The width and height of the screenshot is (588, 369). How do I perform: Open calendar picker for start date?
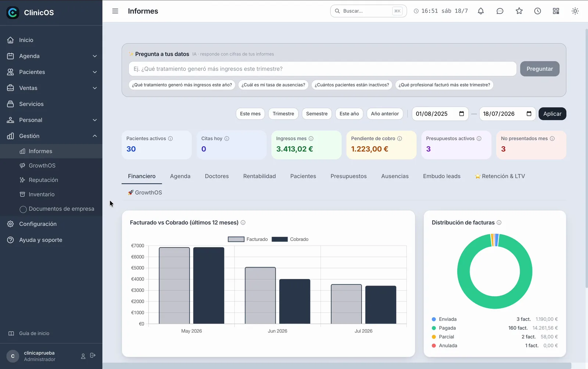[x=462, y=114]
